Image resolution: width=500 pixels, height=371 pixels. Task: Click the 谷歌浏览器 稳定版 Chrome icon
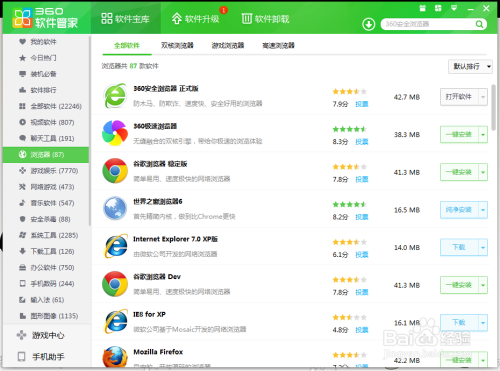point(115,171)
